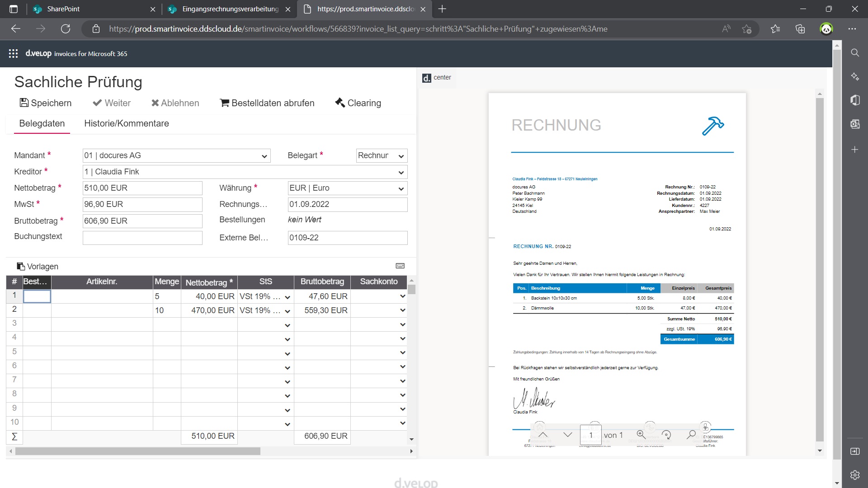Switch to the Historie/Kommentare tab

(x=126, y=123)
